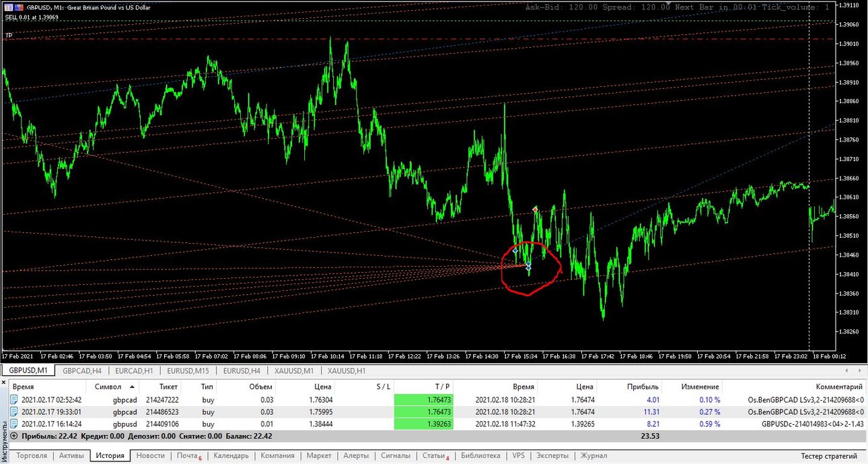Click the TP level label on chart
Image resolution: width=868 pixels, height=464 pixels.
click(x=9, y=35)
